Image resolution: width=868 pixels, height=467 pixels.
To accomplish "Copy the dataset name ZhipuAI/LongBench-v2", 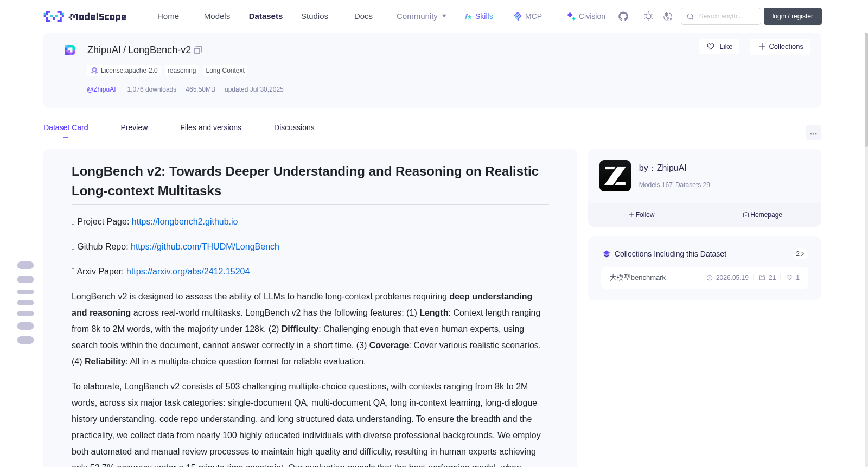I will [198, 50].
